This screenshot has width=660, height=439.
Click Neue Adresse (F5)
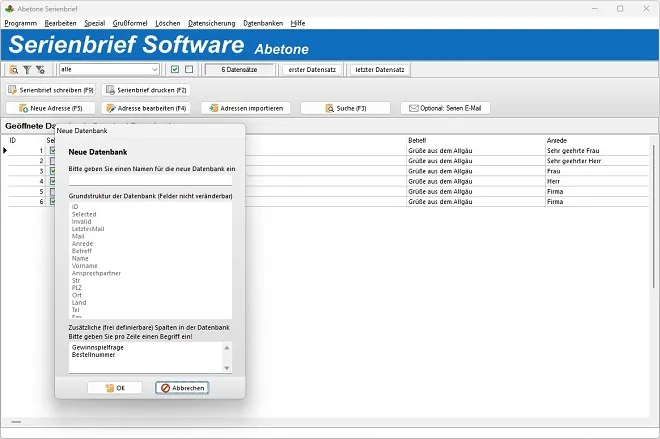tap(51, 108)
